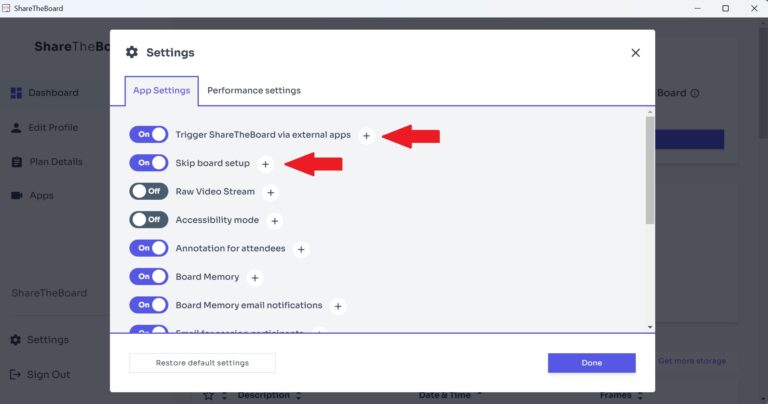Click the Board Memory label

(x=207, y=277)
